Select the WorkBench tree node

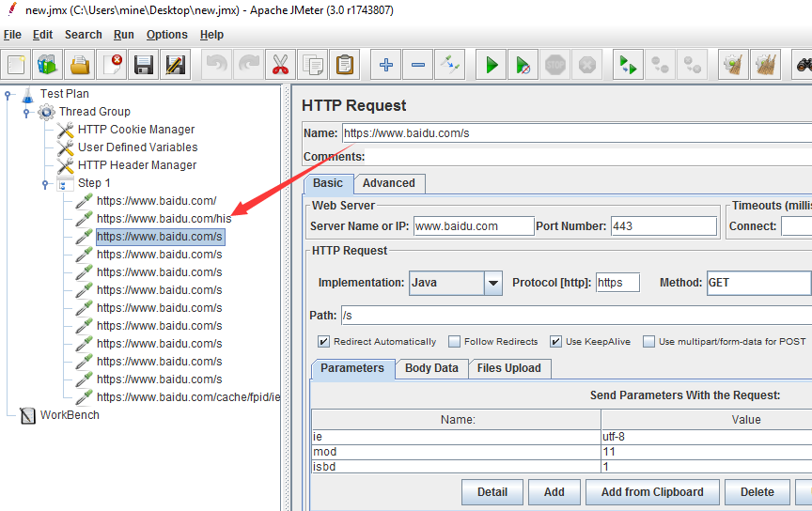pos(70,415)
